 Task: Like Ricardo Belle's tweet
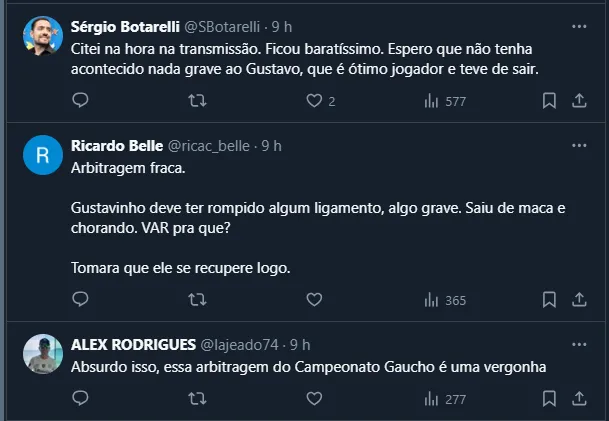[x=314, y=299]
